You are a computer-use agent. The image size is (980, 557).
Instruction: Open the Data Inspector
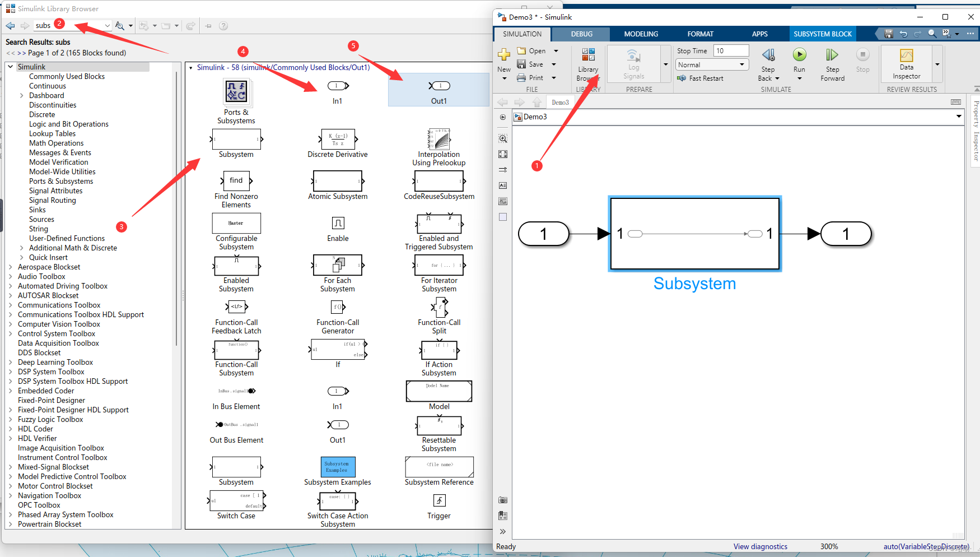906,62
